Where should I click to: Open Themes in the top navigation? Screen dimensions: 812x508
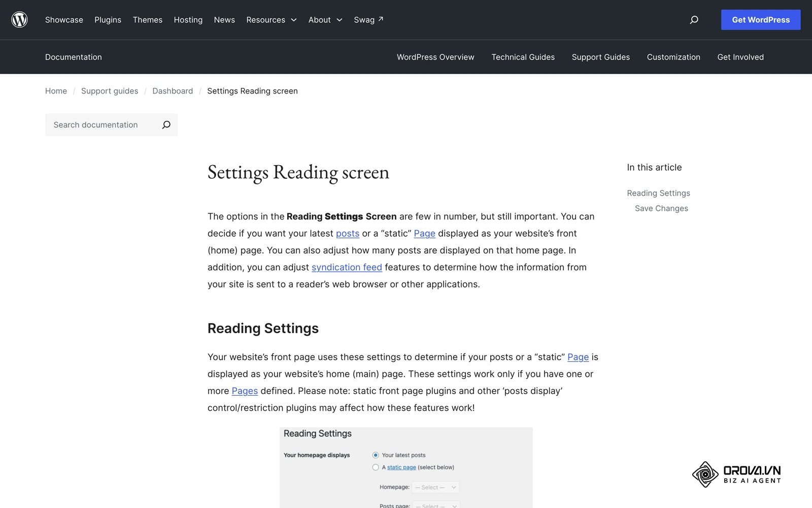click(x=148, y=20)
